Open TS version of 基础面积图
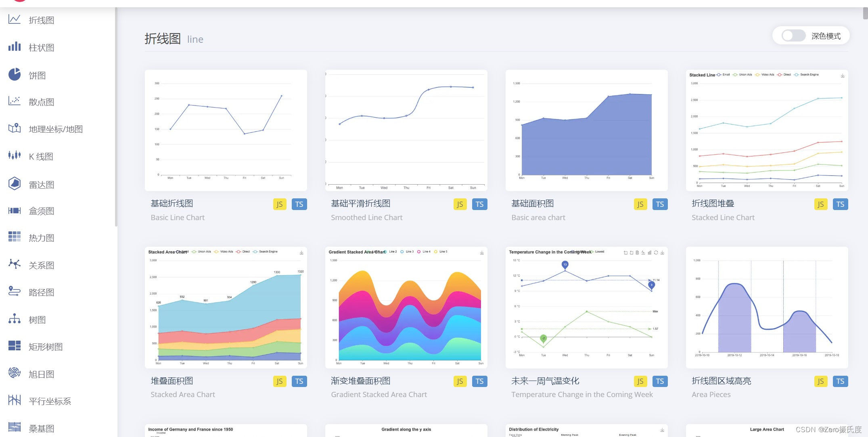The height and width of the screenshot is (437, 868). (x=660, y=204)
